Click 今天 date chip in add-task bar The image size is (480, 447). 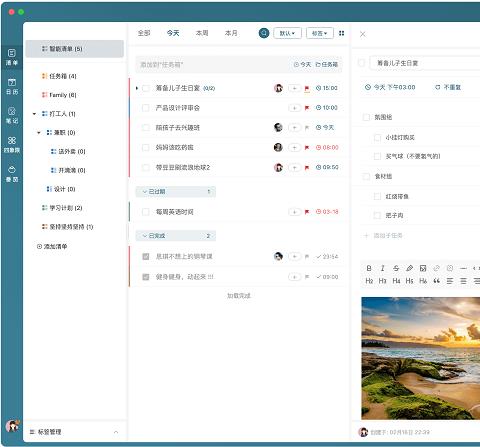click(302, 64)
